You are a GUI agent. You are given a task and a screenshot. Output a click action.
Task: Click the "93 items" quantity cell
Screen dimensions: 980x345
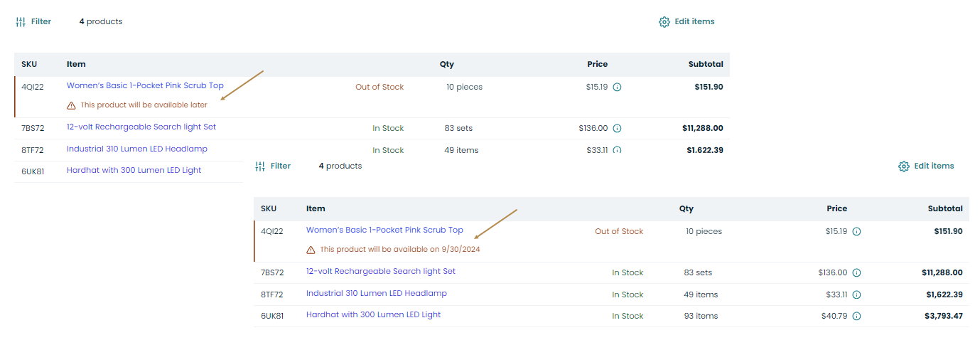click(701, 316)
